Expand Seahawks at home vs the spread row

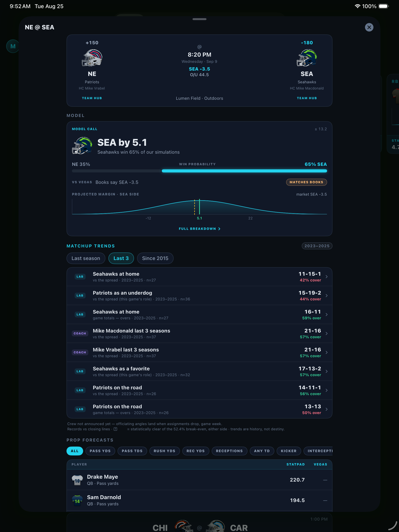coord(199,277)
